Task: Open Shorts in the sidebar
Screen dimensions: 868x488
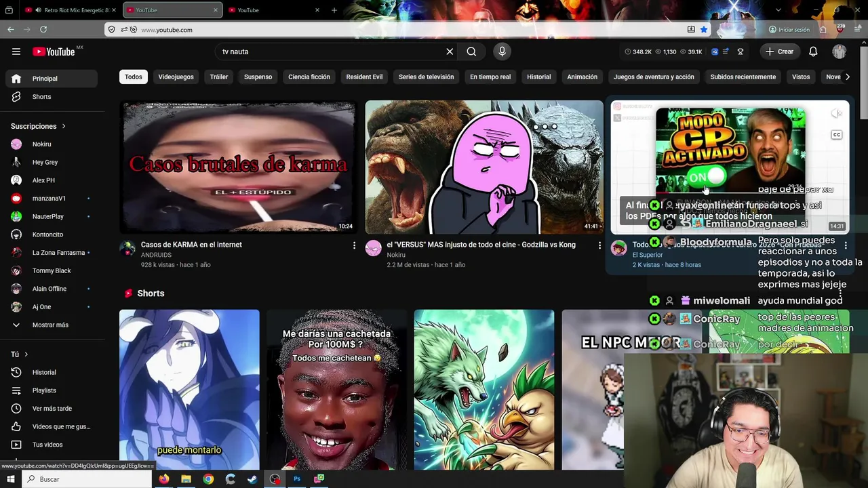Action: [x=52, y=97]
